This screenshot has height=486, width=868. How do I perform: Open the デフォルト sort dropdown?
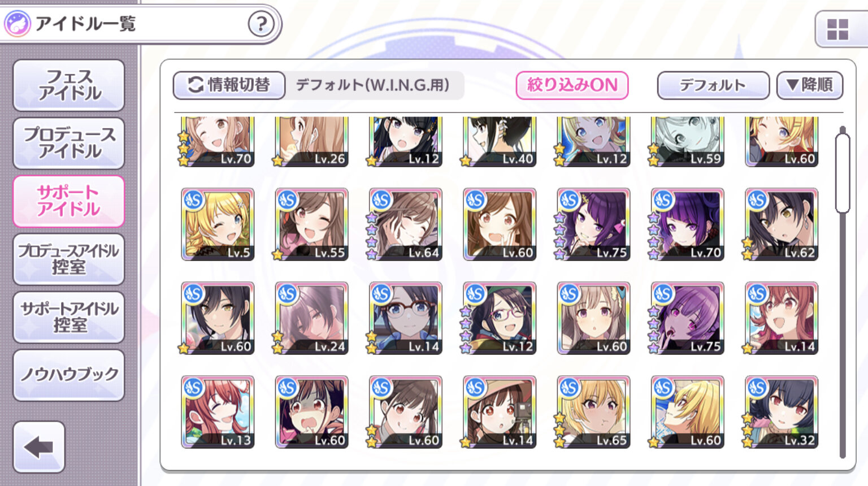(x=713, y=85)
